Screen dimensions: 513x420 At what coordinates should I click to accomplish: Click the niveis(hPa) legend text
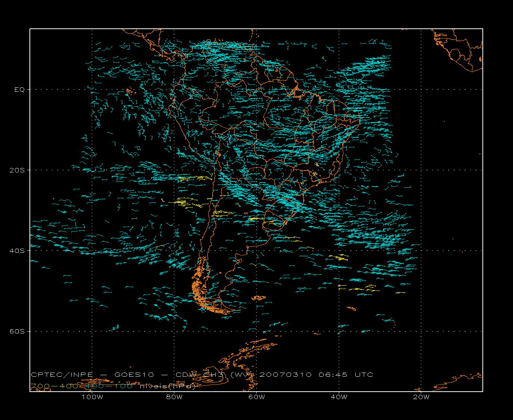pyautogui.click(x=168, y=386)
